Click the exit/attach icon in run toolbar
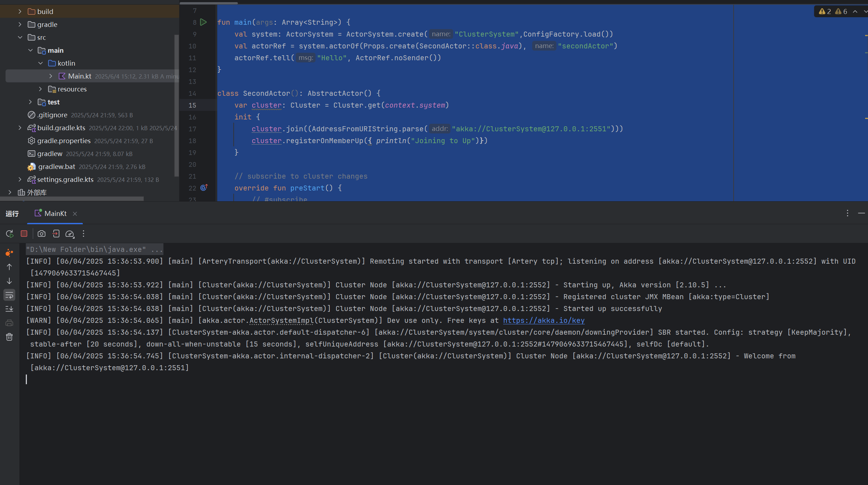Screen dimensions: 868x485 tap(56, 234)
